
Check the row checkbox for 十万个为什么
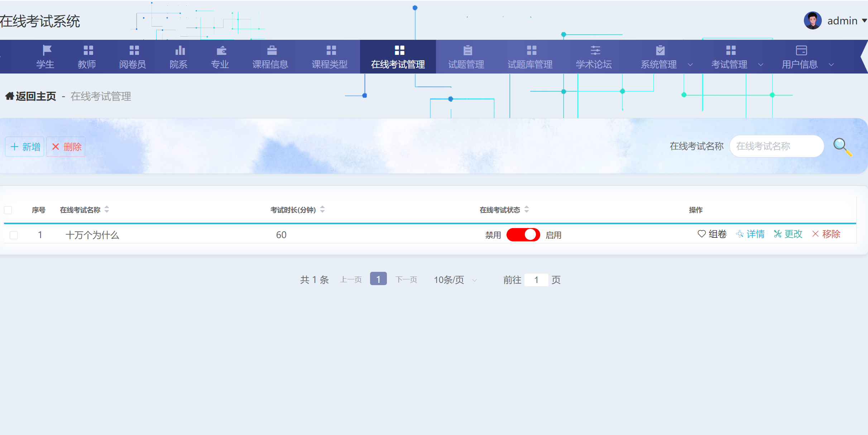pyautogui.click(x=14, y=235)
